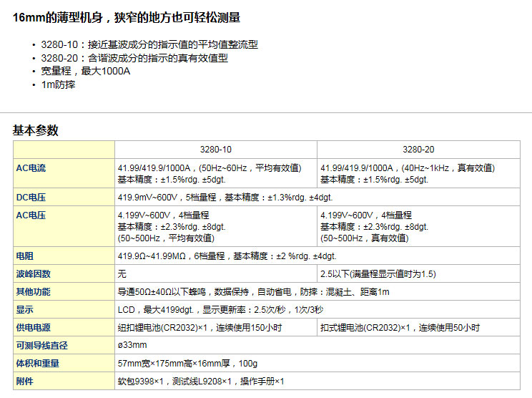This screenshot has height=398, width=532.
Task: Click the 体积和重量 row label
Action: [x=38, y=364]
